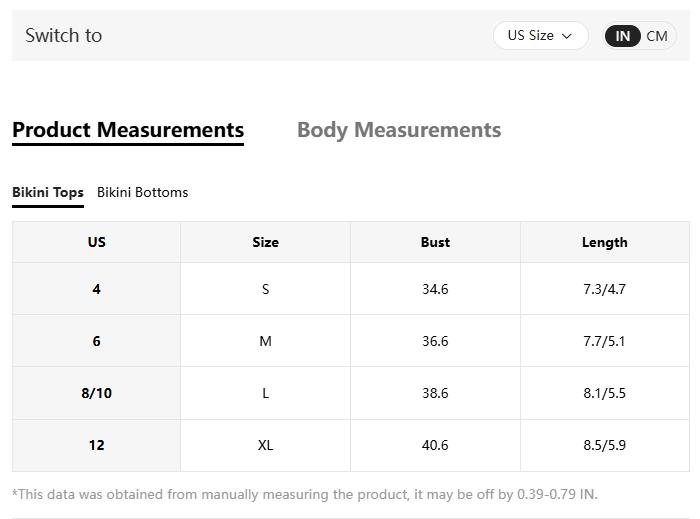This screenshot has width=700, height=519.
Task: Click the size M cell
Action: pyautogui.click(x=265, y=341)
